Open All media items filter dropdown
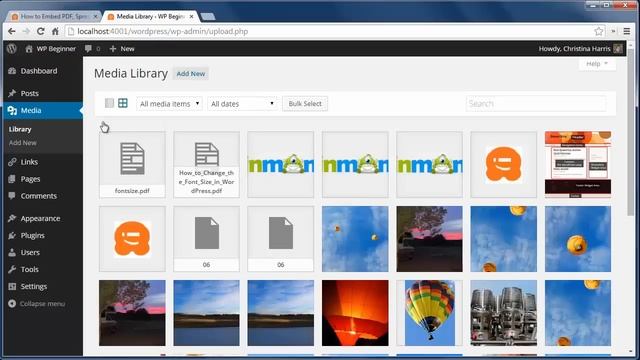The width and height of the screenshot is (640, 360). coord(169,104)
